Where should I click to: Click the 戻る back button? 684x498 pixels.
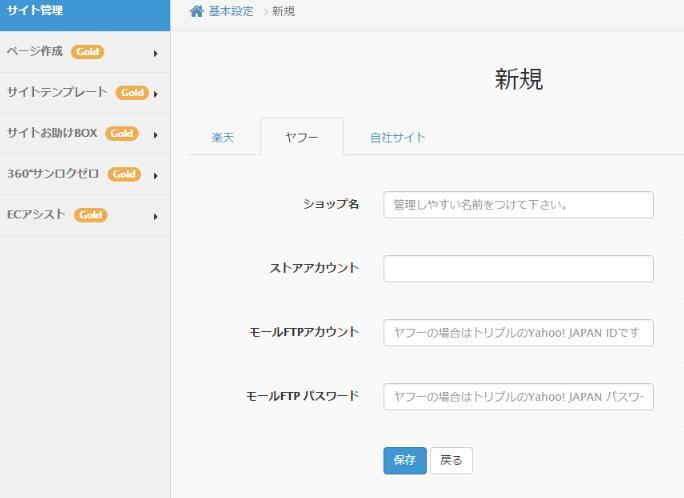click(x=451, y=460)
